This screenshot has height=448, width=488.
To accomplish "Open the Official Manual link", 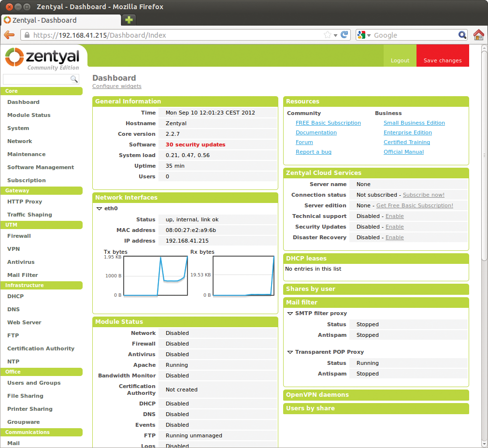I will point(403,152).
